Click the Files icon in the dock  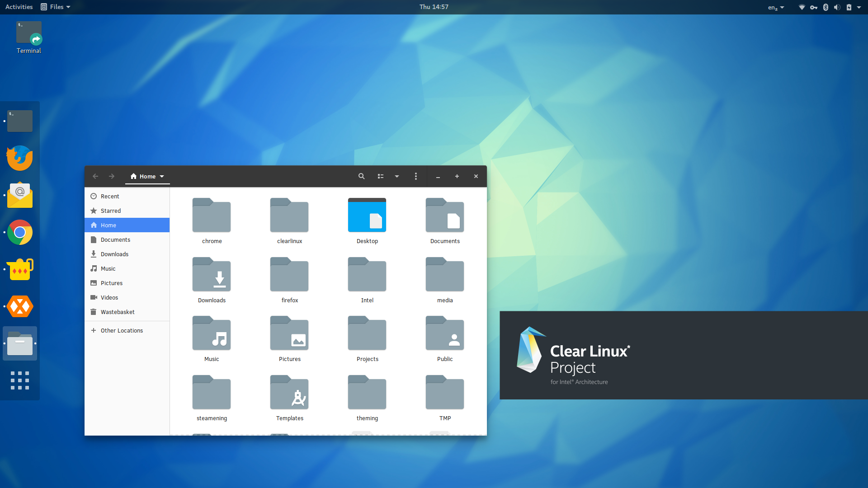click(20, 343)
